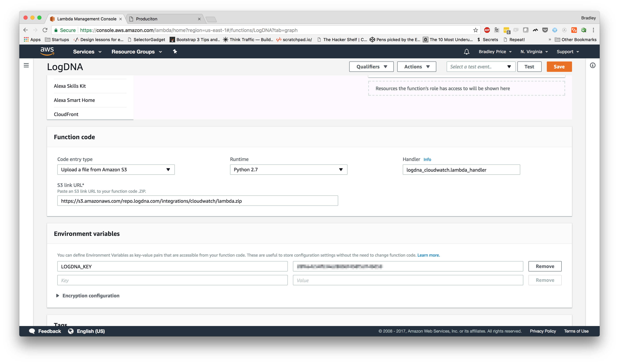
Task: Open the Startups bookmark folder
Action: point(57,40)
